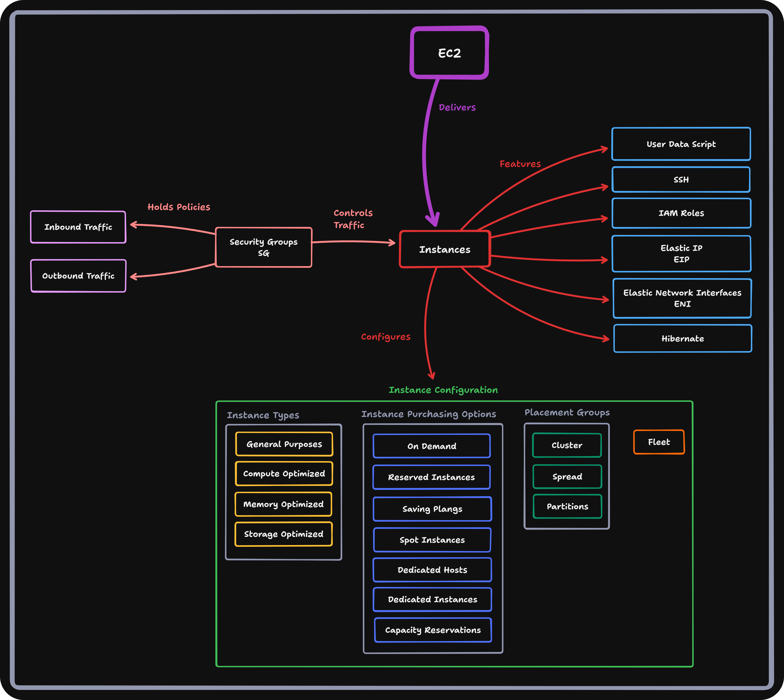
Task: Click the Delivers arrow label
Action: click(x=457, y=107)
